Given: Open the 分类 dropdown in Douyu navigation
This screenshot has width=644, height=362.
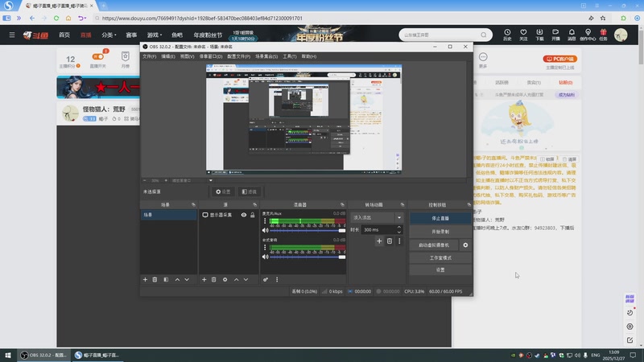Looking at the screenshot, I should [109, 35].
